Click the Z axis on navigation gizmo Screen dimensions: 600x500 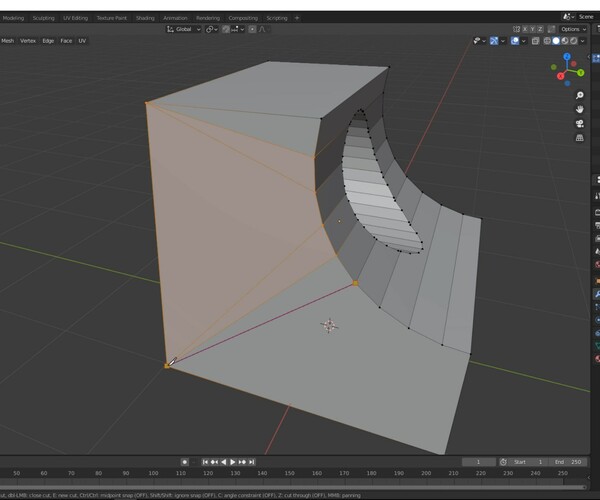[x=567, y=57]
